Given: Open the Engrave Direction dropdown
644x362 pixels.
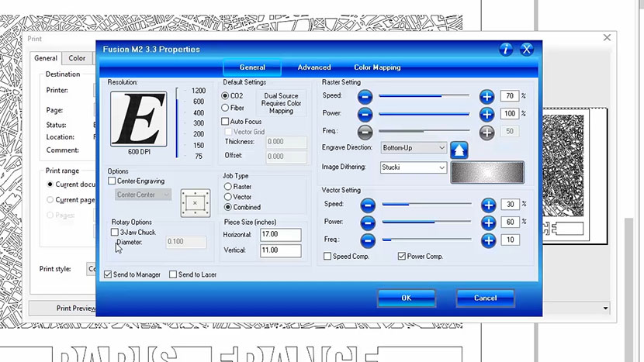Looking at the screenshot, I should click(x=414, y=147).
